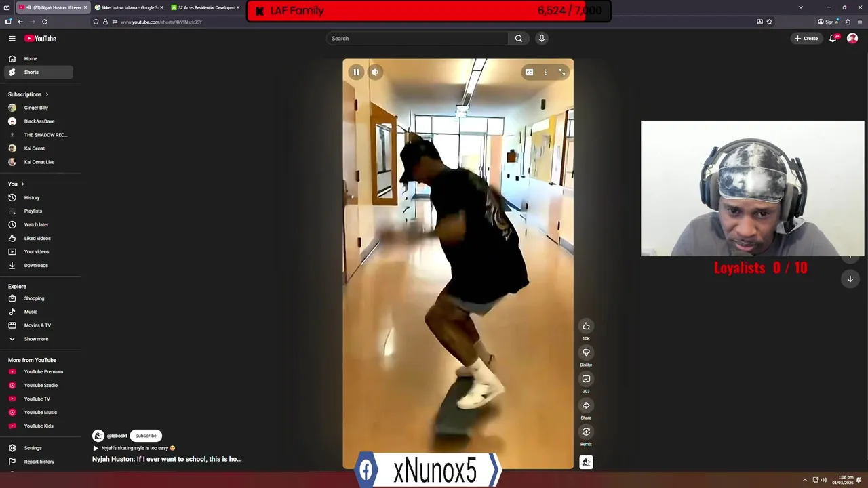Open the browser application menu

coord(860,22)
